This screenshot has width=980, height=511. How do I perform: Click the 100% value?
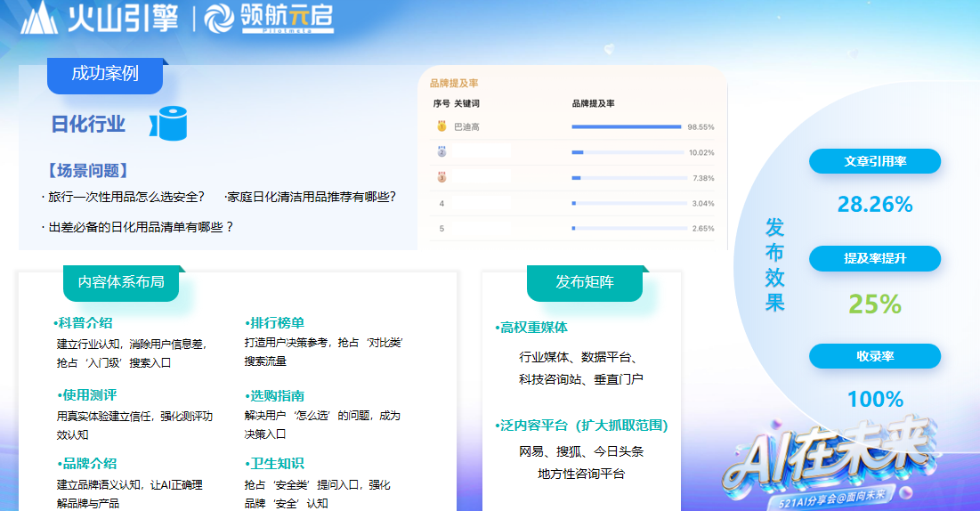click(875, 399)
